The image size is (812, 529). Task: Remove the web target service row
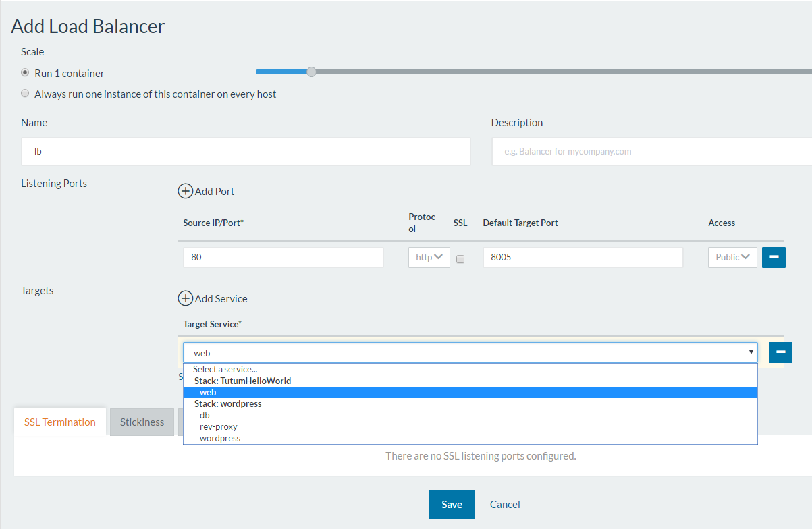[x=780, y=352]
